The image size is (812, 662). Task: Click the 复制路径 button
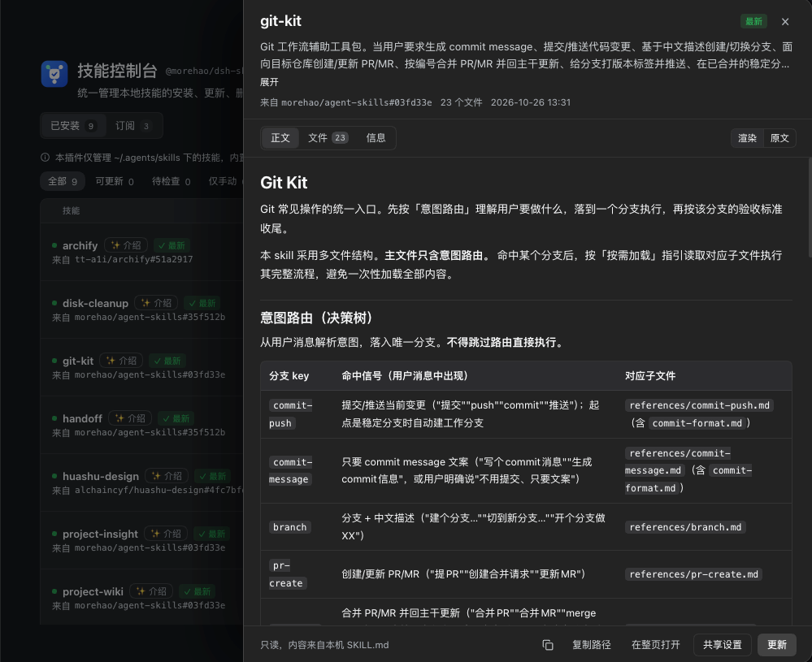click(x=592, y=645)
